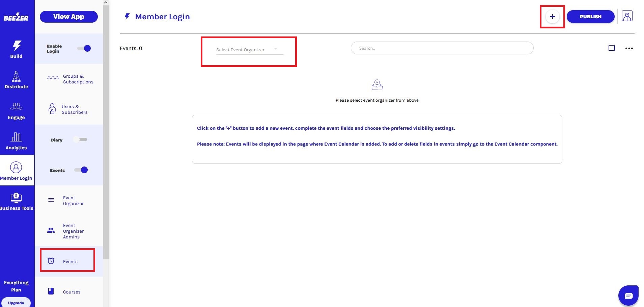Click the Users & Subscribers lock icon
644x307 pixels.
(x=52, y=109)
